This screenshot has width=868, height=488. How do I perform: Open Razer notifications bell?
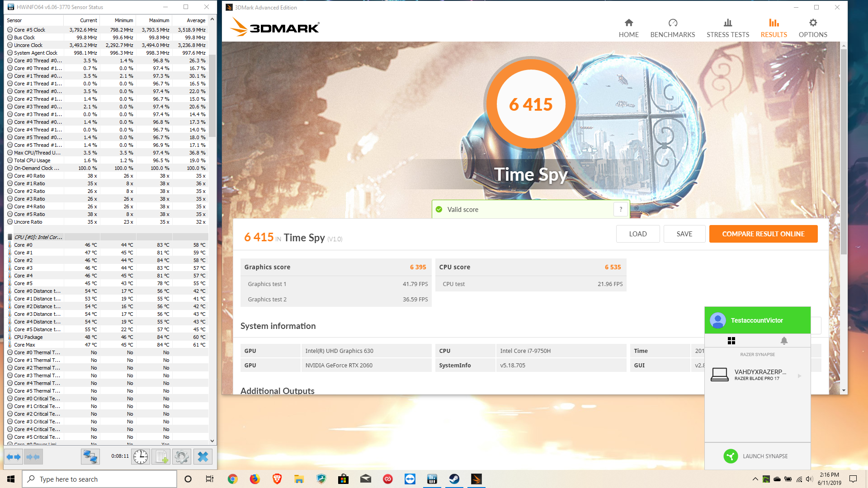click(784, 341)
